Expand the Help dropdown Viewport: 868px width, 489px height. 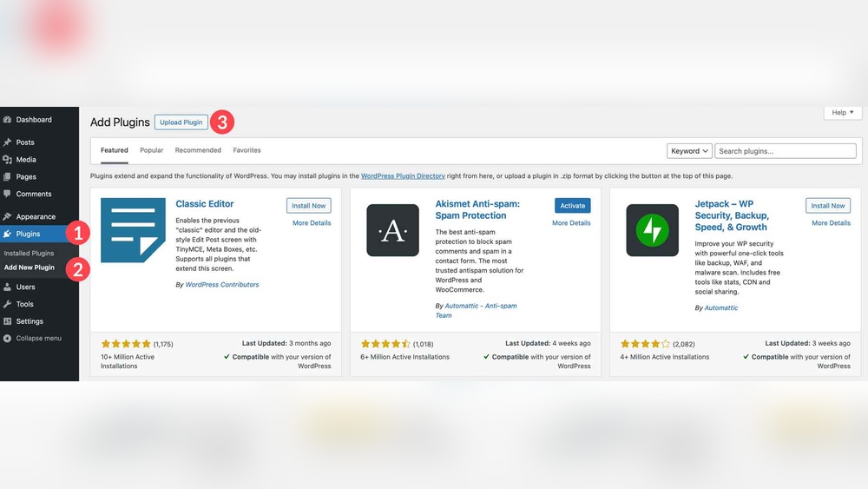point(843,112)
